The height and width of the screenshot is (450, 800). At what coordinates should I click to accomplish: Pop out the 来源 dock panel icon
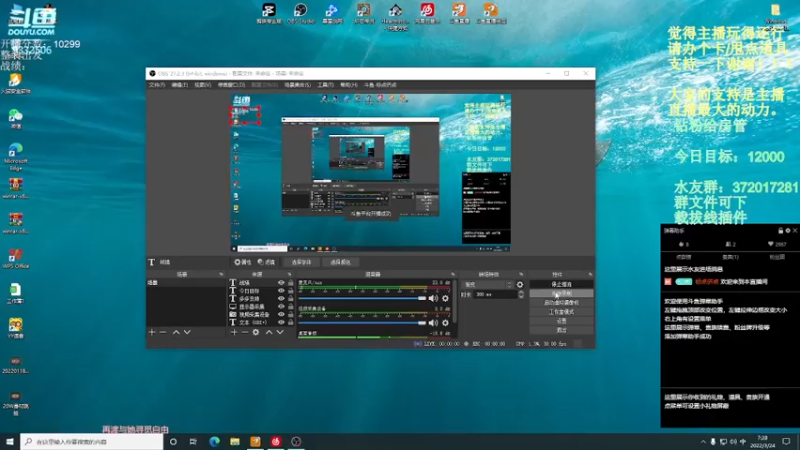click(x=289, y=274)
